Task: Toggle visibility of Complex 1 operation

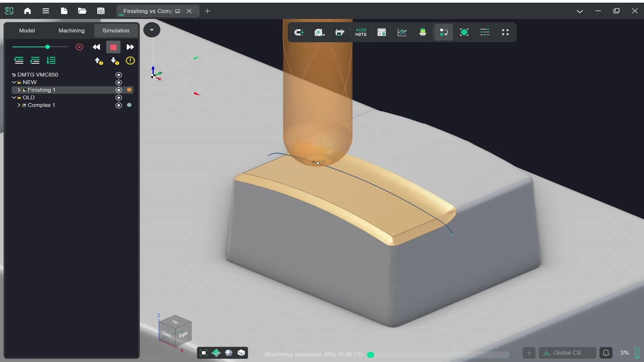Action: coord(118,105)
